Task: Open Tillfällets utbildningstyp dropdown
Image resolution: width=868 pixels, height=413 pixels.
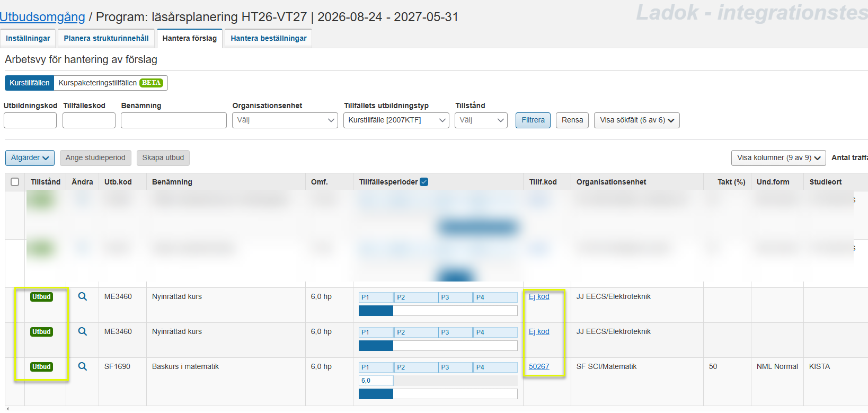Action: [396, 120]
